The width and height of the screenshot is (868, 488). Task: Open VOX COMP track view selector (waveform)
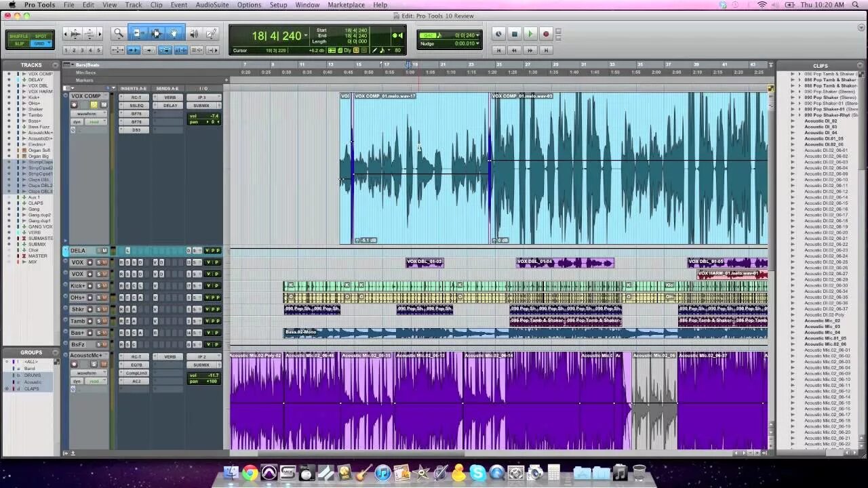point(88,114)
